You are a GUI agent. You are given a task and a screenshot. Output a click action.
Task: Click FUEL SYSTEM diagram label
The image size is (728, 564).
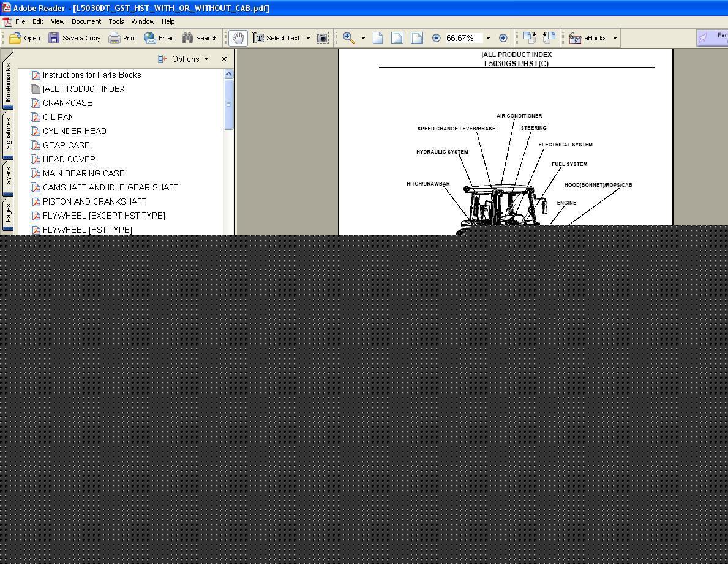[569, 164]
